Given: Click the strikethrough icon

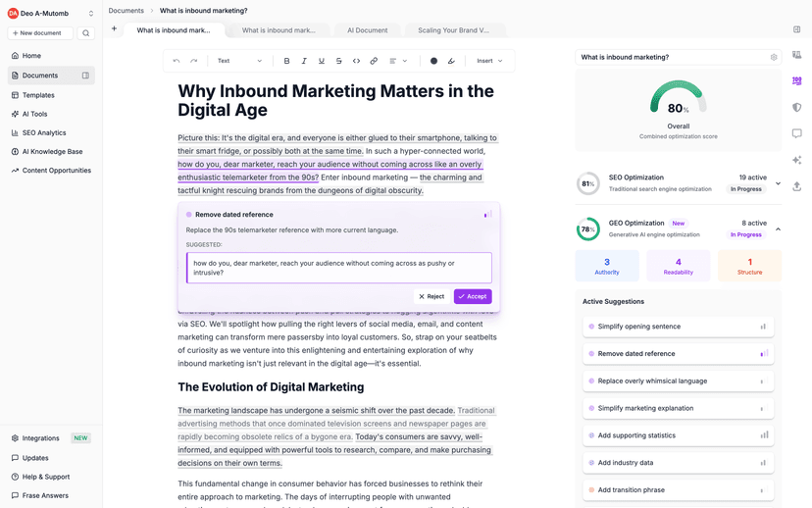Looking at the screenshot, I should 339,61.
